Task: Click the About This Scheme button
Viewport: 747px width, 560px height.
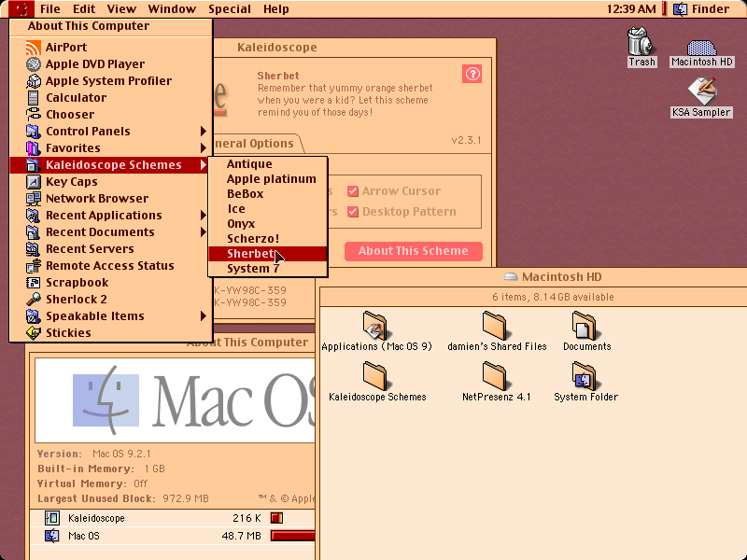Action: [414, 251]
